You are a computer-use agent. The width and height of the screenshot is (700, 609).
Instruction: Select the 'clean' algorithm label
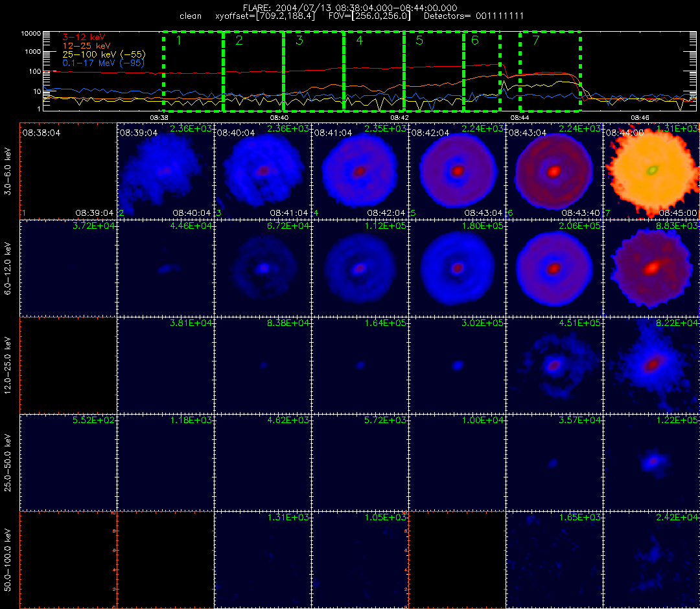191,16
